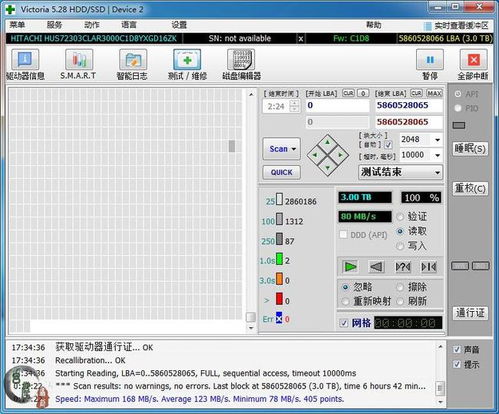The height and width of the screenshot is (414, 499).
Task: Click the QUICK scan button
Action: [x=281, y=172]
